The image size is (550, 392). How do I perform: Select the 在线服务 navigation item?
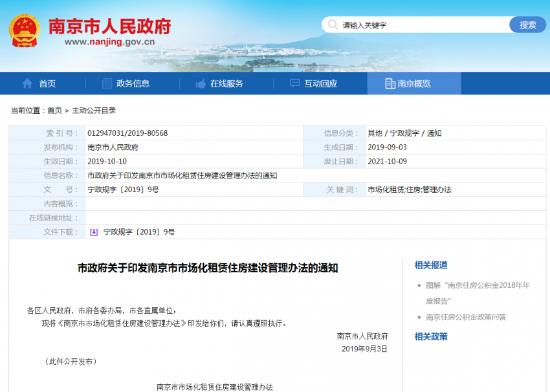click(226, 83)
